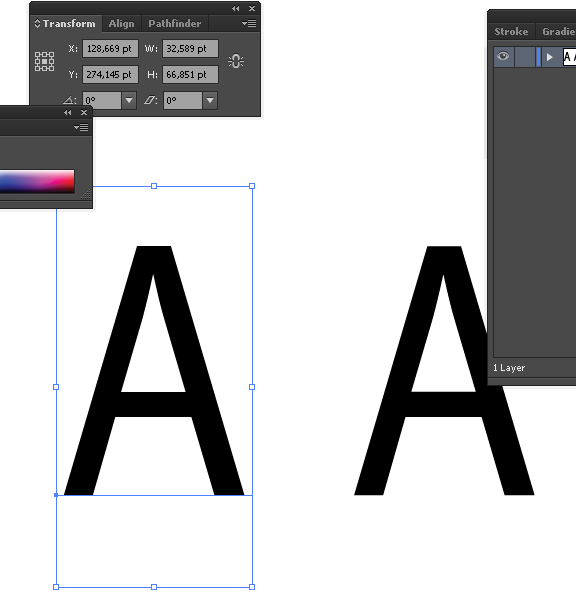Click the middle-right bounding box handle
The width and height of the screenshot is (576, 600).
tap(252, 387)
